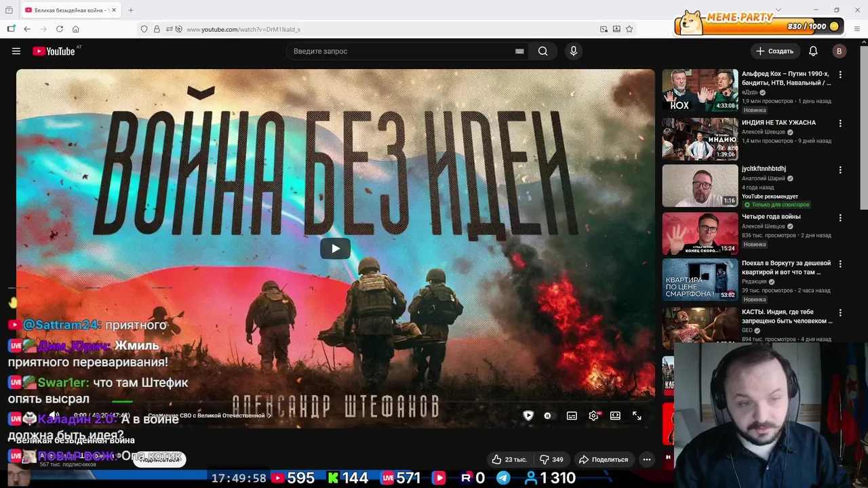Image resolution: width=868 pixels, height=488 pixels.
Task: Open the 'ИНДИЯ НЕ ТАК УЖАСНА' video title
Action: click(778, 123)
